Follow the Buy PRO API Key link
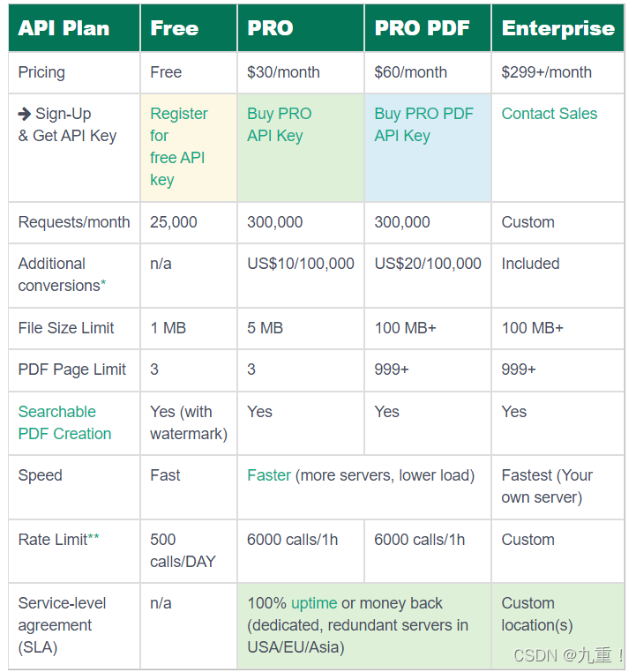Screen dimensions: 636x672 click(x=280, y=124)
